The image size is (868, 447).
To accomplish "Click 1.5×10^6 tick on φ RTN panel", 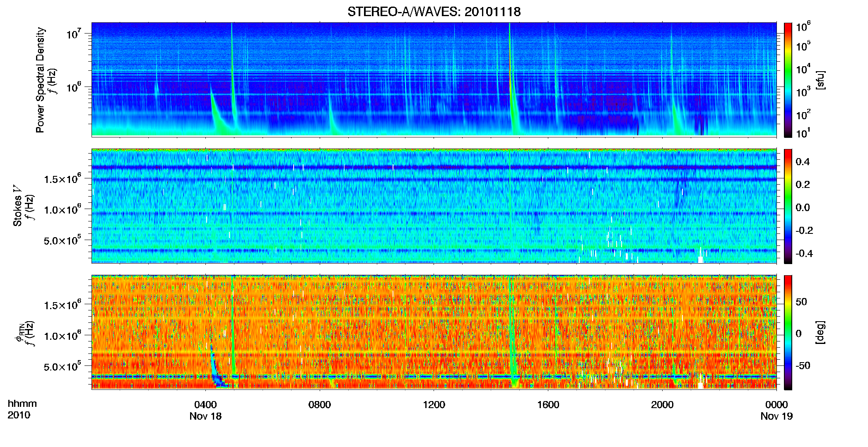I will point(63,305).
